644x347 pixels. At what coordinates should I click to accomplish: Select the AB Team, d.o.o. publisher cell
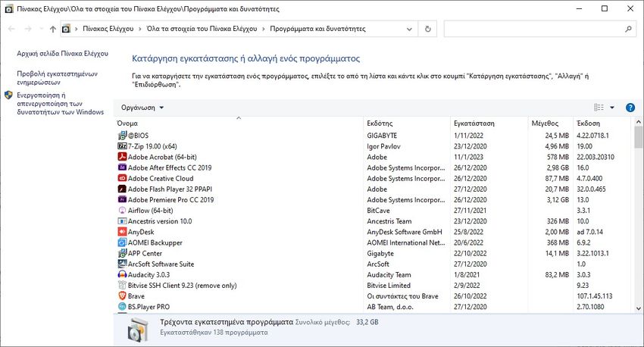pos(390,307)
